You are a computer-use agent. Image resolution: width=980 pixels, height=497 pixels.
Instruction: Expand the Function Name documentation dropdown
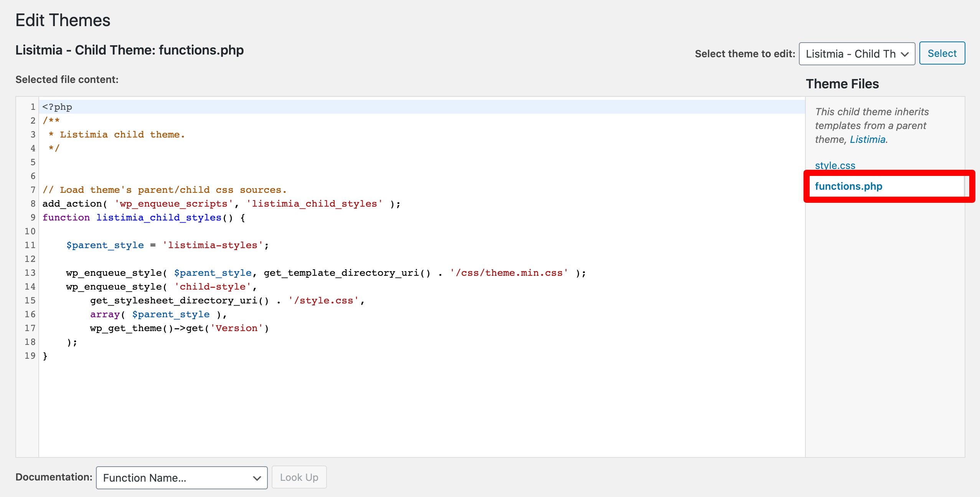pos(181,478)
